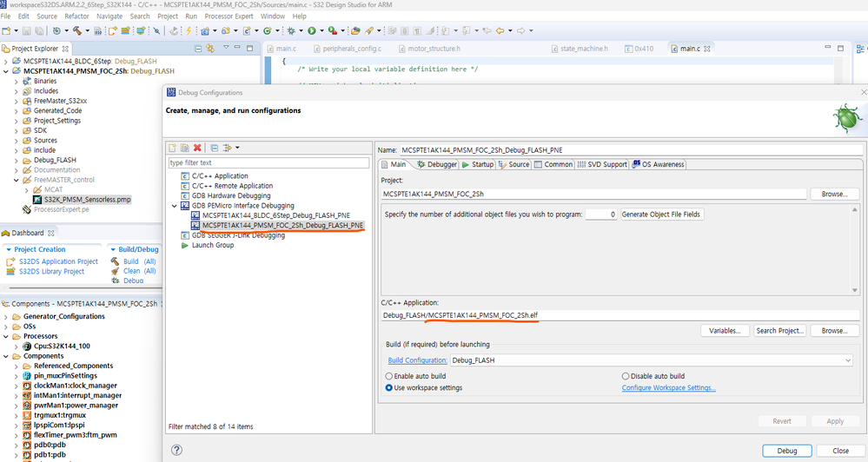Click the additional object files number field

click(600, 214)
